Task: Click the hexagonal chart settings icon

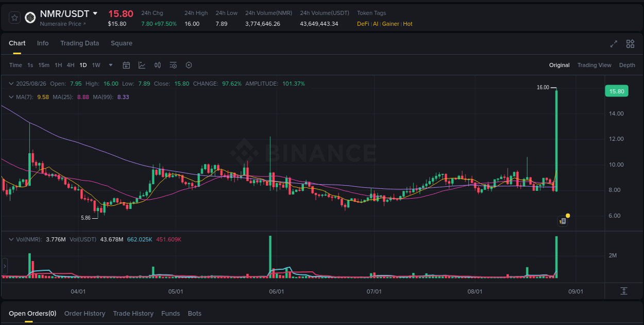Action: coord(189,65)
